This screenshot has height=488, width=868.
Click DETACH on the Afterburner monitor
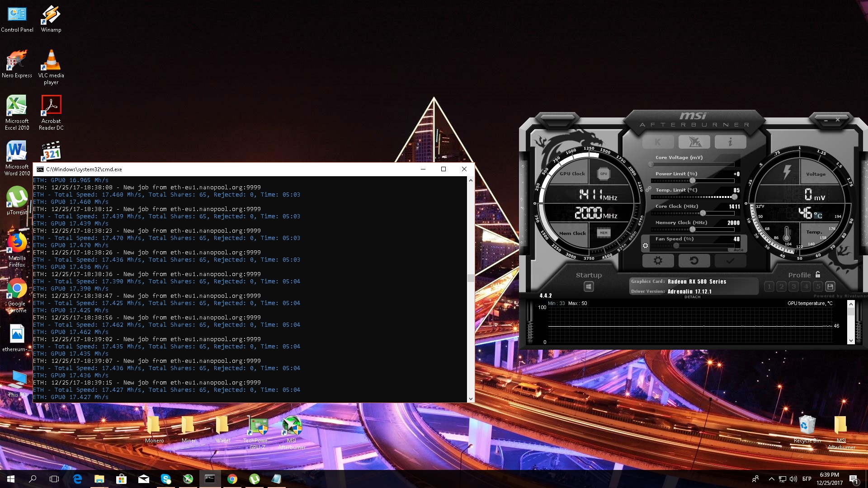(692, 297)
